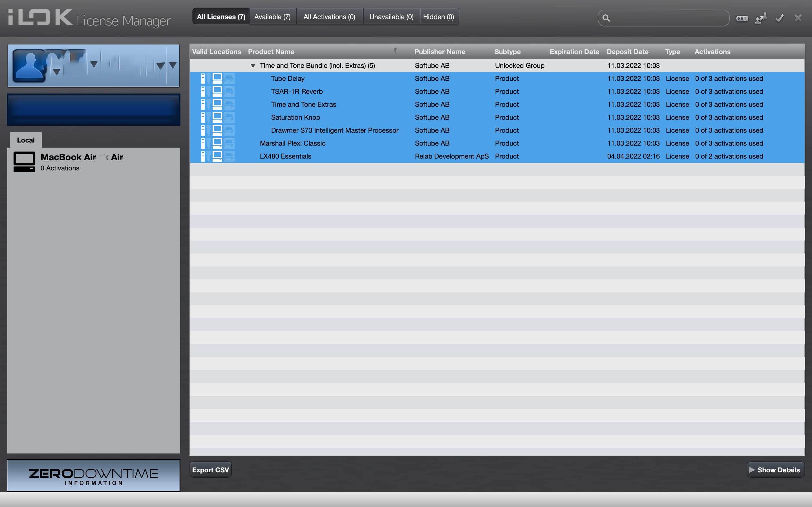Select the Hidden (0) tab
Image resolution: width=812 pixels, height=507 pixels.
click(x=438, y=17)
